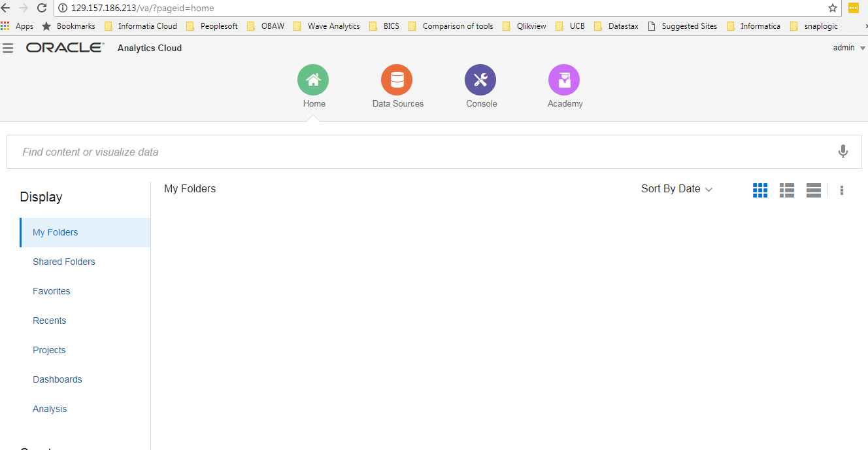
Task: Open the admin user dropdown
Action: click(849, 48)
